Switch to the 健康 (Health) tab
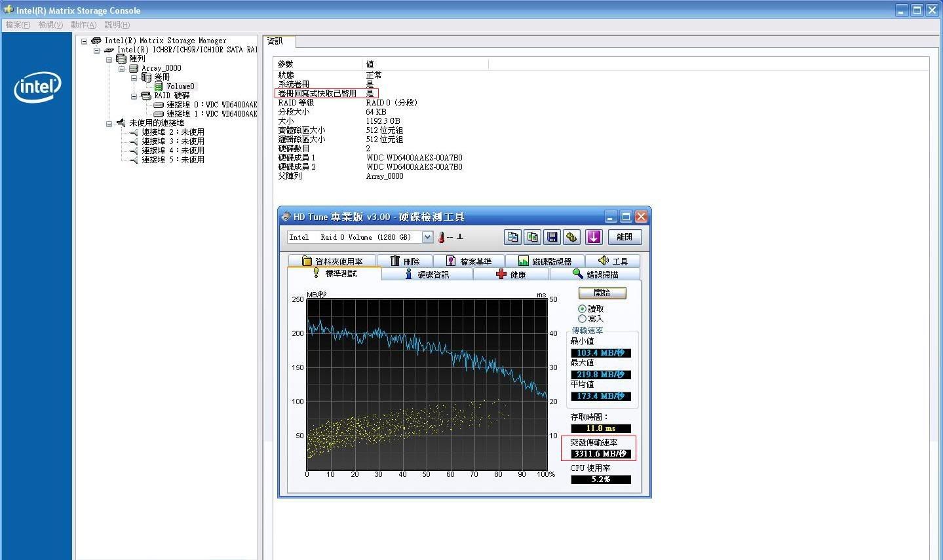Screen dimensions: 943x560 coord(511,274)
